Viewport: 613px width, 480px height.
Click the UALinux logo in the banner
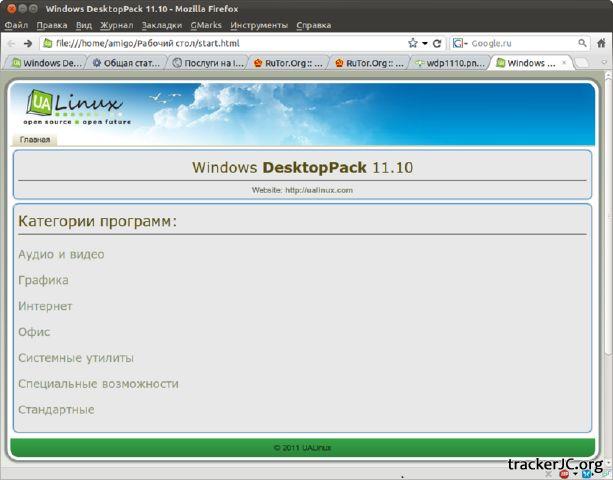click(x=73, y=105)
